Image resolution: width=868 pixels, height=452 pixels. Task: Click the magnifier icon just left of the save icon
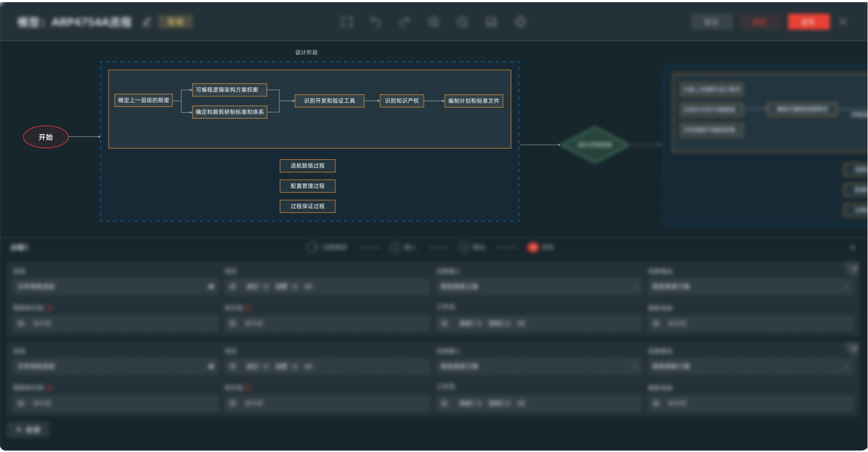pyautogui.click(x=462, y=22)
